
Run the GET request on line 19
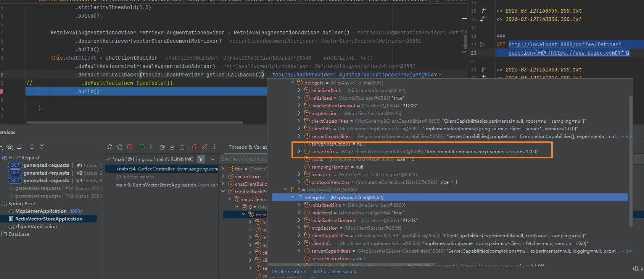click(482, 45)
